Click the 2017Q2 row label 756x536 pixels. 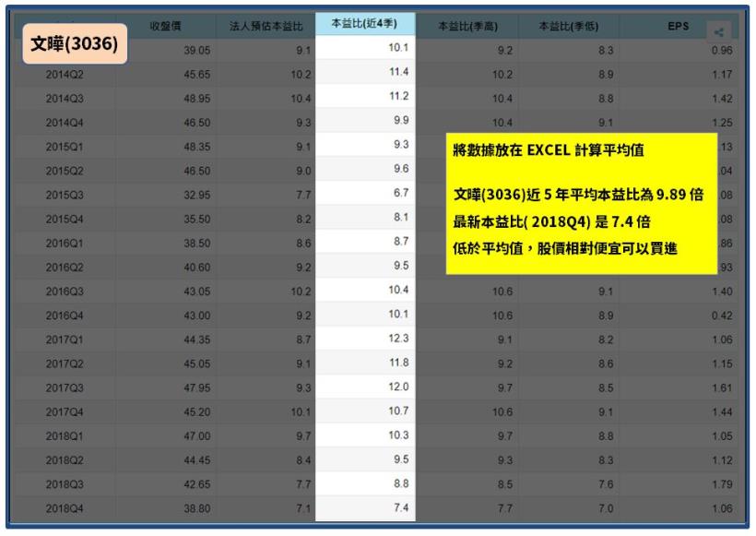[65, 363]
